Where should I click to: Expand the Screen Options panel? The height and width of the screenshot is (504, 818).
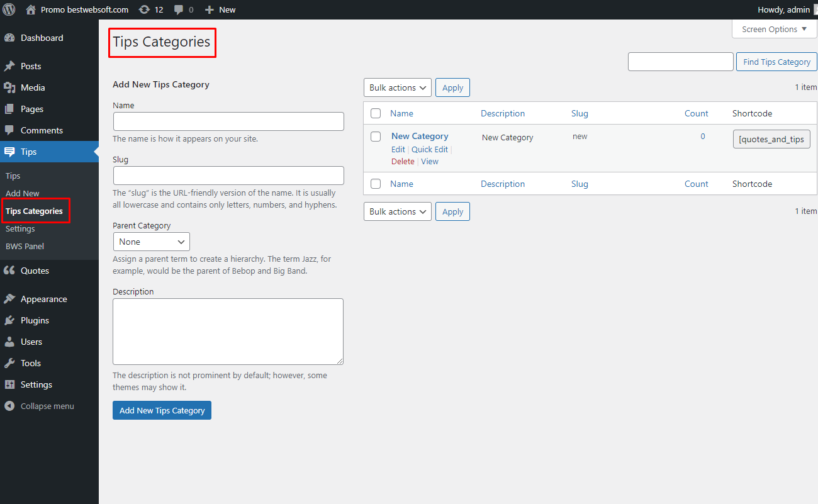pyautogui.click(x=775, y=29)
